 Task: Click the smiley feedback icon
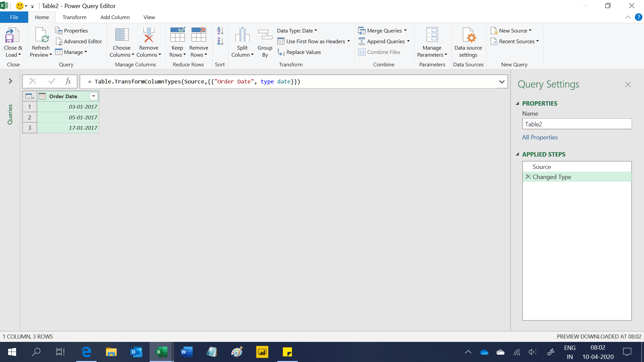coord(20,6)
